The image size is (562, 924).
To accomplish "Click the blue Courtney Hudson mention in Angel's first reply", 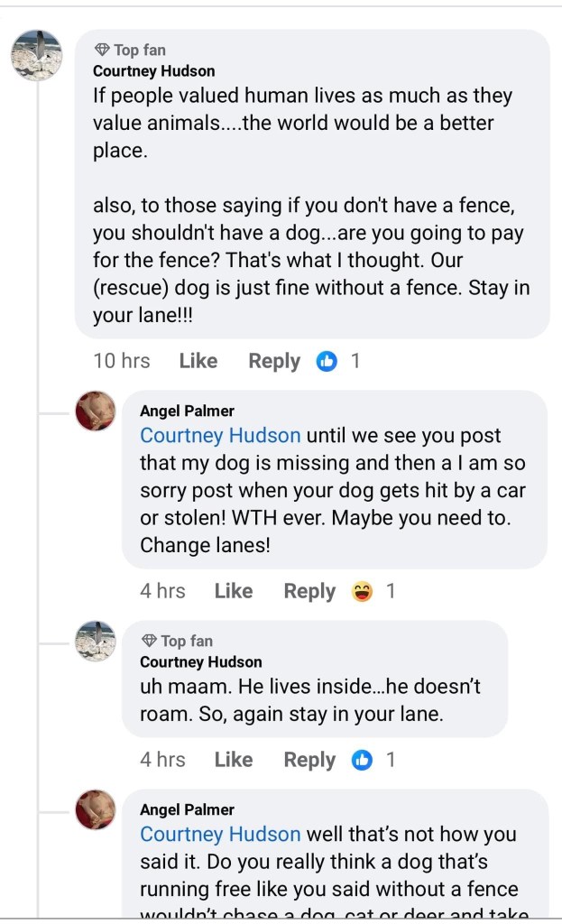I will (220, 436).
